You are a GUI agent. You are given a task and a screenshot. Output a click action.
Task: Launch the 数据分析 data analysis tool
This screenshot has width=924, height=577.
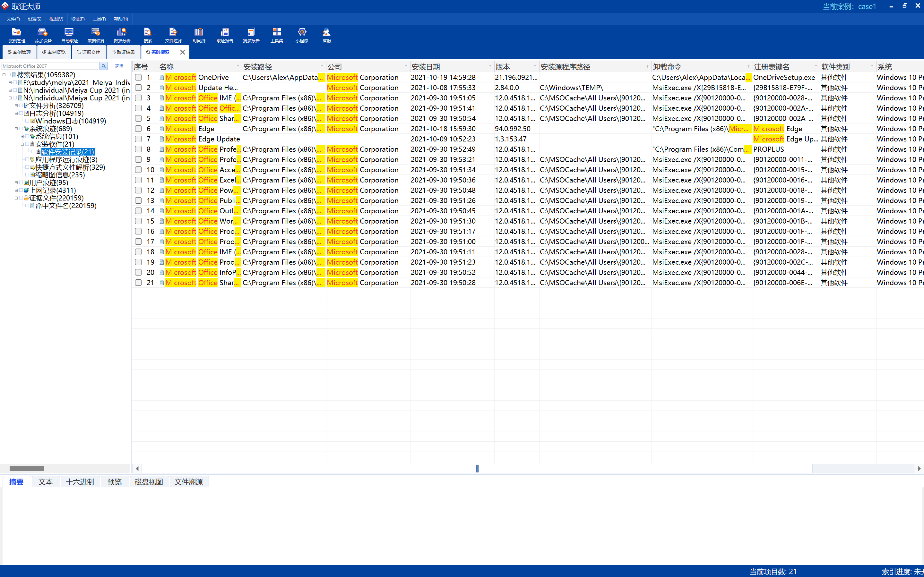pyautogui.click(x=122, y=35)
